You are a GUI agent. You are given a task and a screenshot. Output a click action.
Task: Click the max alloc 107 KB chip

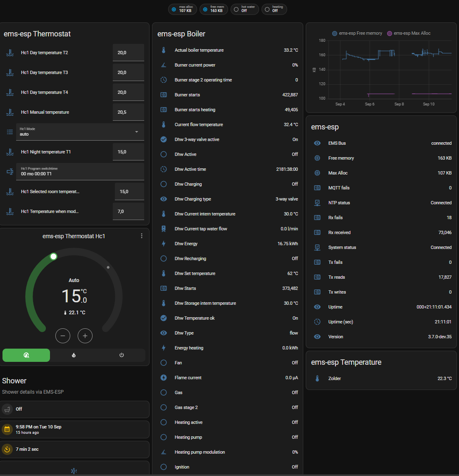coord(182,9)
